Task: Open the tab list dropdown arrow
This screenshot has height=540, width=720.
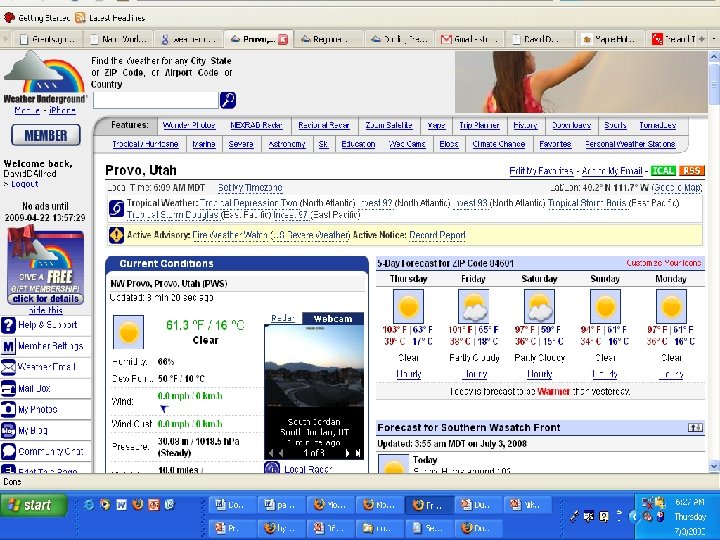Action: [x=714, y=39]
